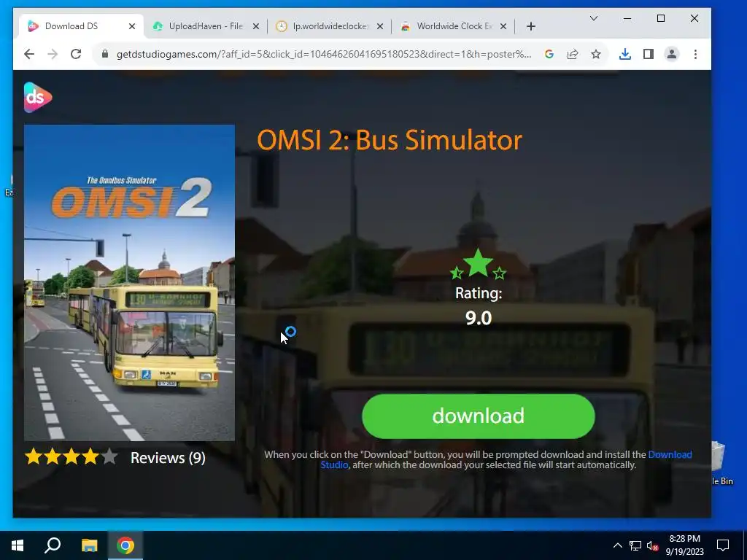Open the notification center icon
Screen dimensions: 747x560
[x=723, y=545]
